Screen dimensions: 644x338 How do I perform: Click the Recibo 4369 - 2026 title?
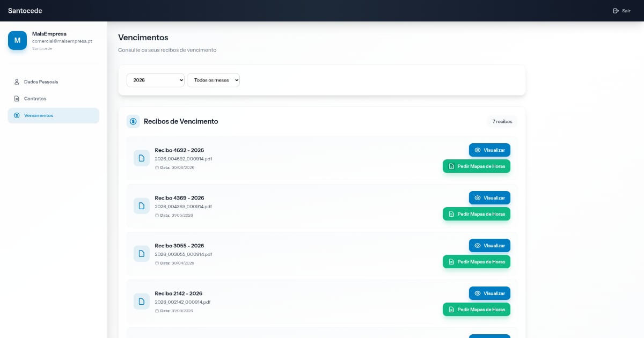pyautogui.click(x=179, y=198)
